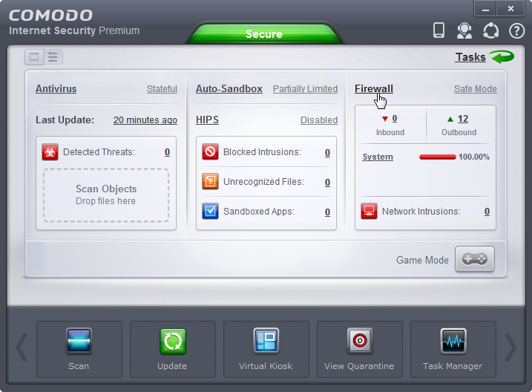Switch to advanced view toggle
This screenshot has height=392, width=532.
53,56
